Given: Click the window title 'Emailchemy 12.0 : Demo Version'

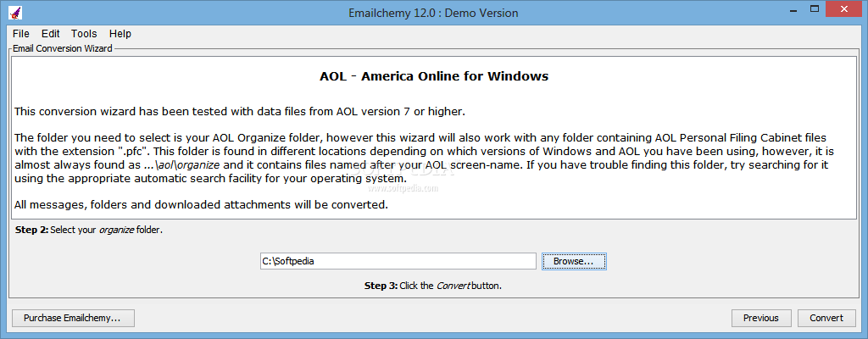Looking at the screenshot, I should [x=433, y=13].
